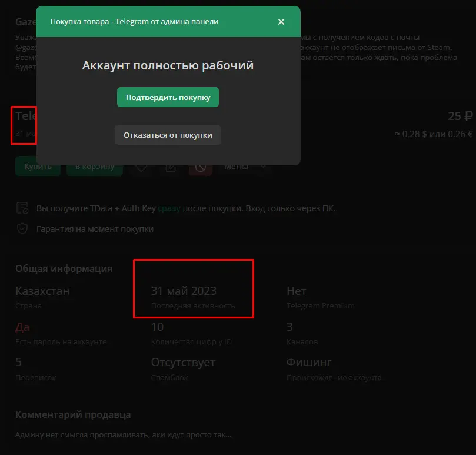Click the converted price ≈ 0.28 $ или 0.26 €
476x455 pixels.
pos(434,134)
